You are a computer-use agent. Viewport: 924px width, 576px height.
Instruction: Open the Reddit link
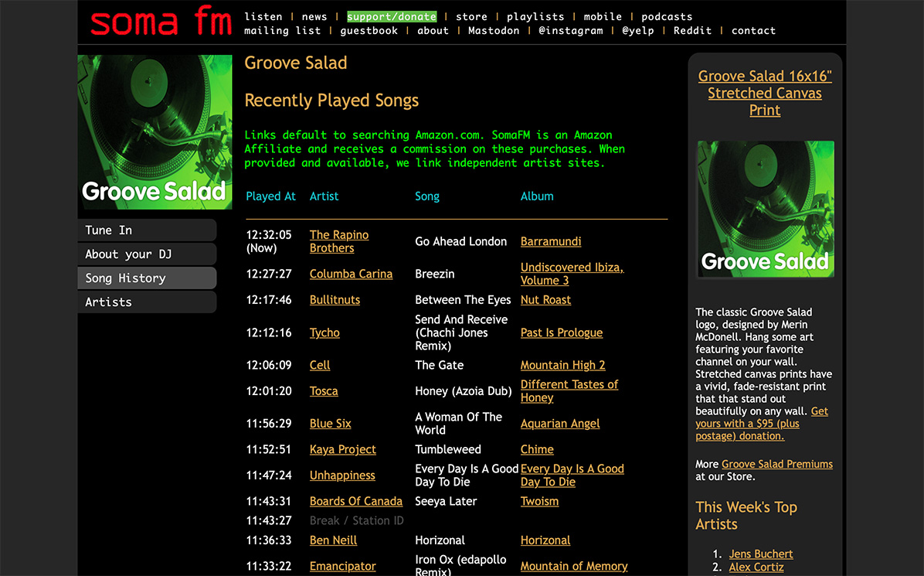(x=692, y=31)
